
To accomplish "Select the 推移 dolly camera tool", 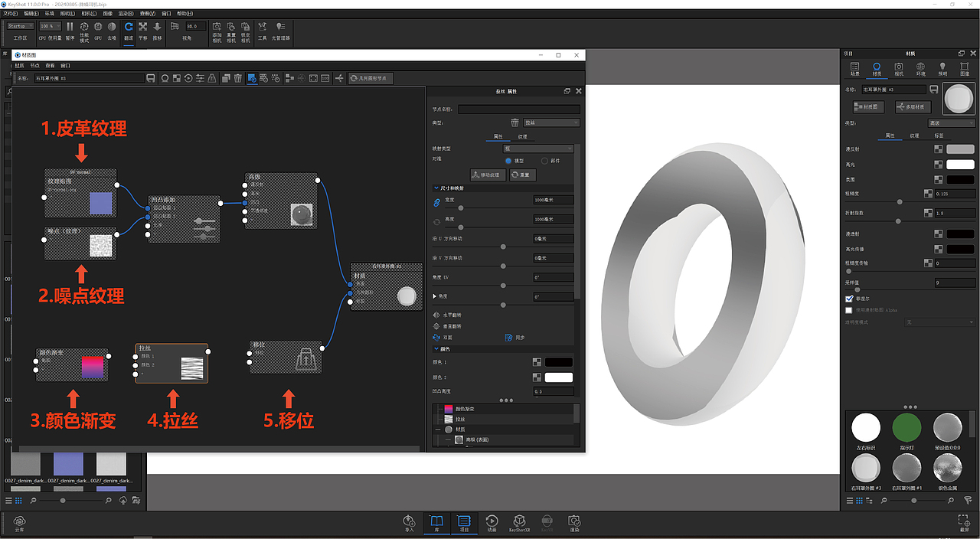I will coord(157,27).
